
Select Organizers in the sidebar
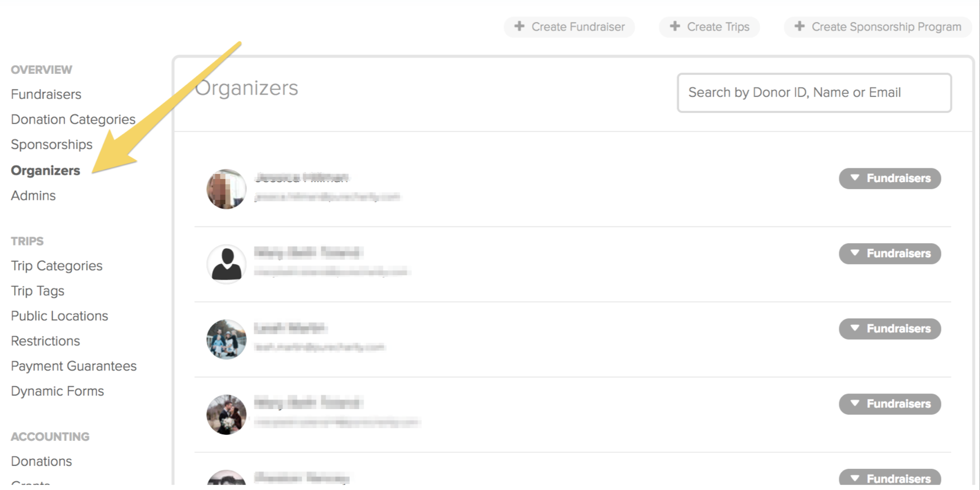tap(46, 171)
